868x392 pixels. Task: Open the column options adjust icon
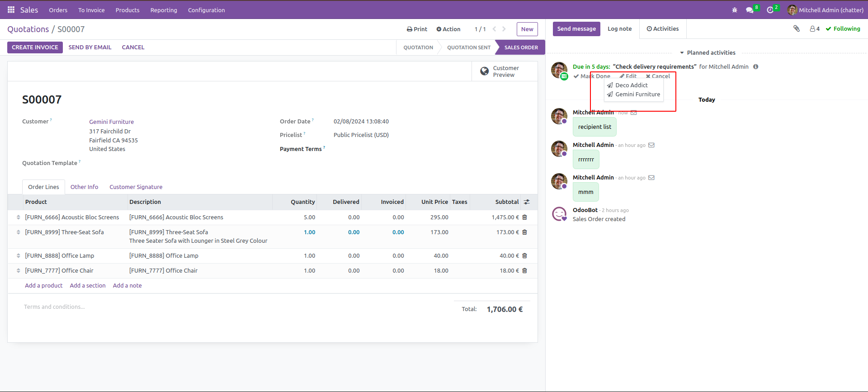(x=527, y=202)
